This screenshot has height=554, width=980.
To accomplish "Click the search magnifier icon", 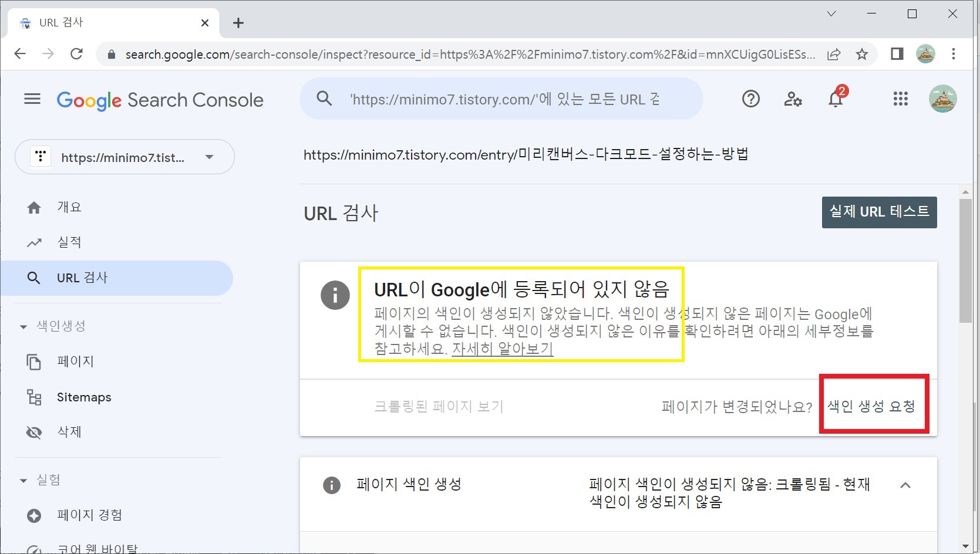I will pos(324,99).
